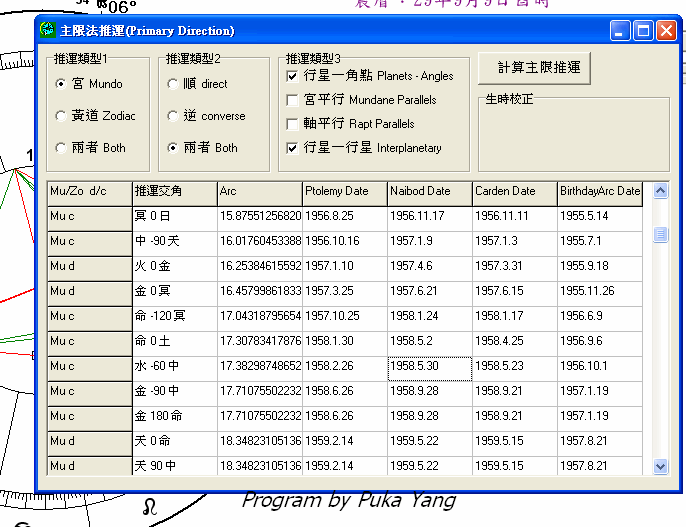Maximize the Primary Direction window
686x527 pixels.
[643, 31]
